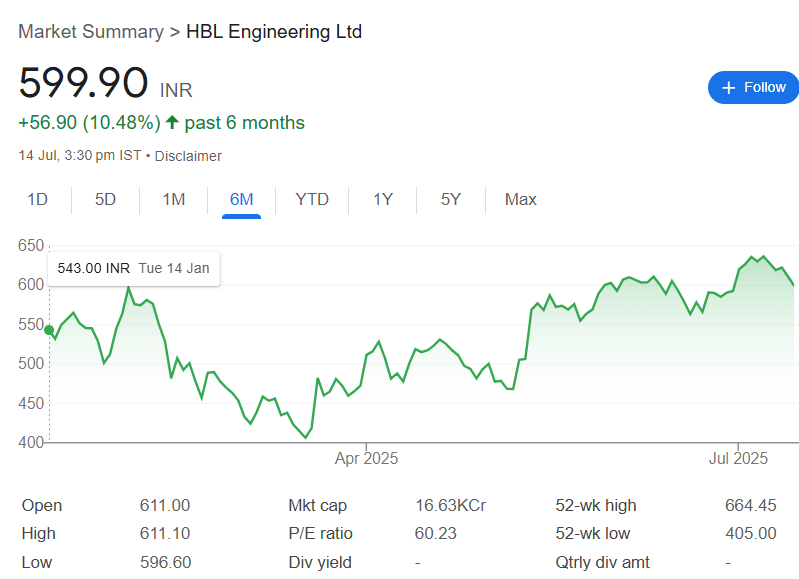This screenshot has width=799, height=579.
Task: Open the Disclaimer link
Action: click(188, 156)
